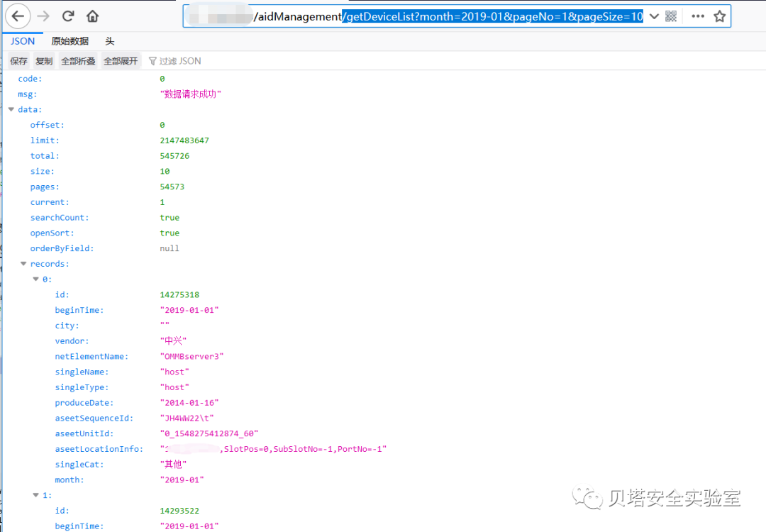
Task: Click 全部折叠 to collapse all
Action: coord(78,61)
